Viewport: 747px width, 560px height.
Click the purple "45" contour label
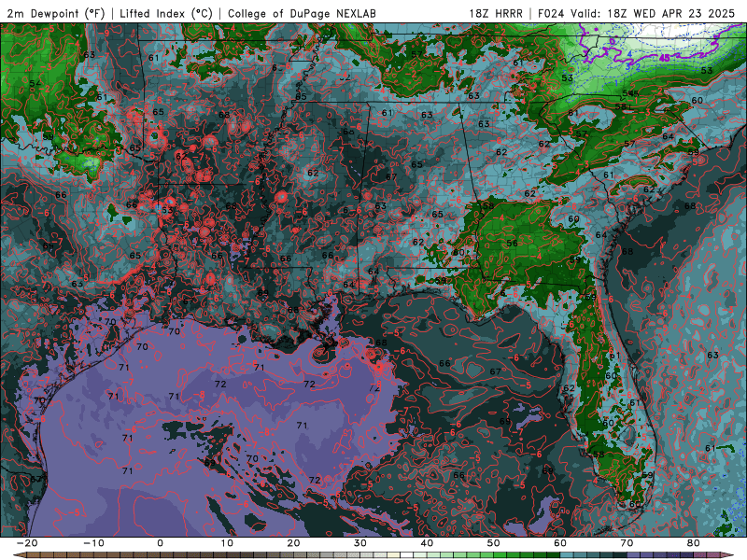(665, 58)
